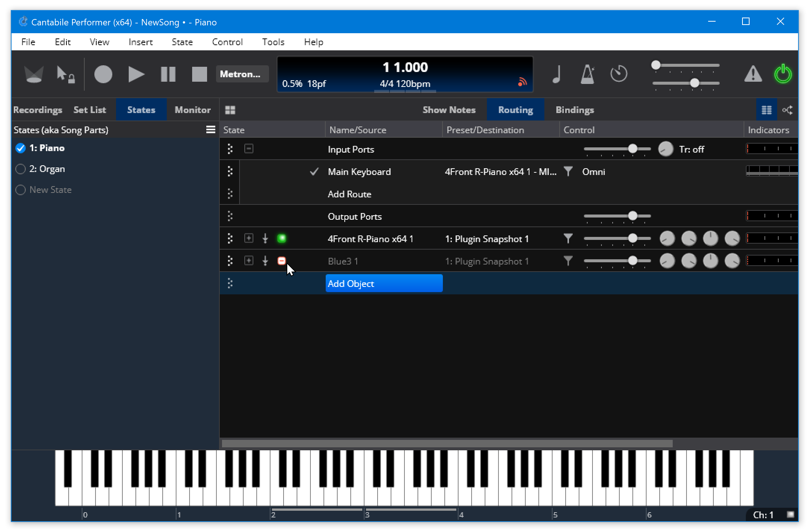This screenshot has width=810, height=532.
Task: Click the plugin snapshot dropdown for 4Front R-Piano
Action: (487, 239)
